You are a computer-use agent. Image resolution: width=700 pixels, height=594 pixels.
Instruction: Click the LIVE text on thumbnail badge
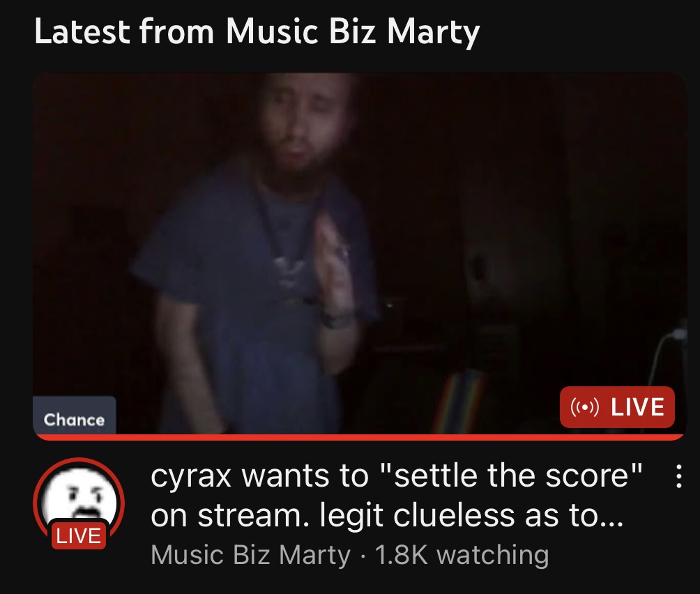point(637,407)
